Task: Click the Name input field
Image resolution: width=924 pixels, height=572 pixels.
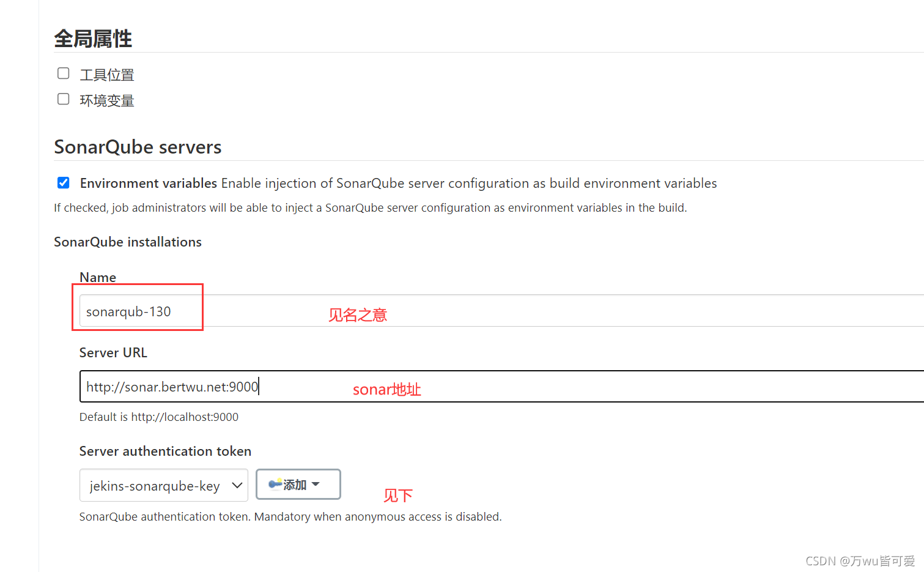Action: pyautogui.click(x=501, y=311)
